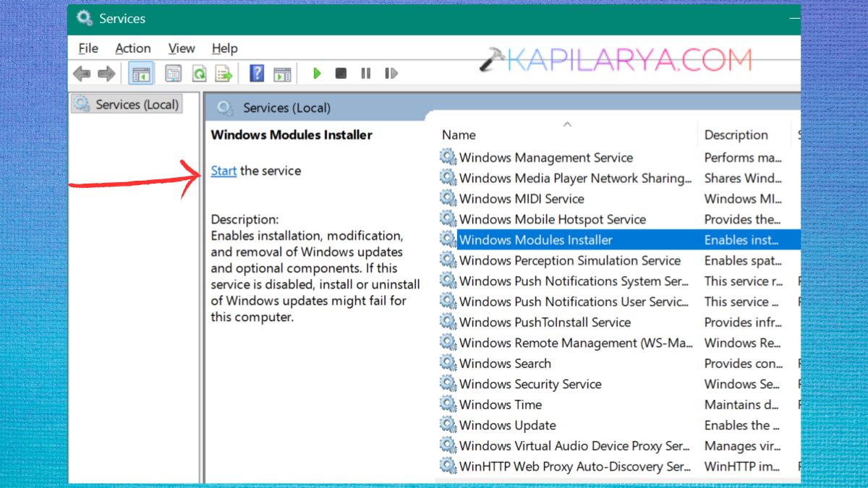Click the 'Enables spat...' description cell
Viewport: 868px width, 488px height.
click(743, 260)
